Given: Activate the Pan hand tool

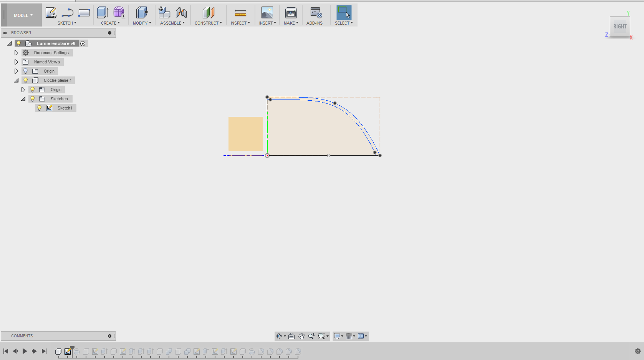Looking at the screenshot, I should [x=301, y=336].
